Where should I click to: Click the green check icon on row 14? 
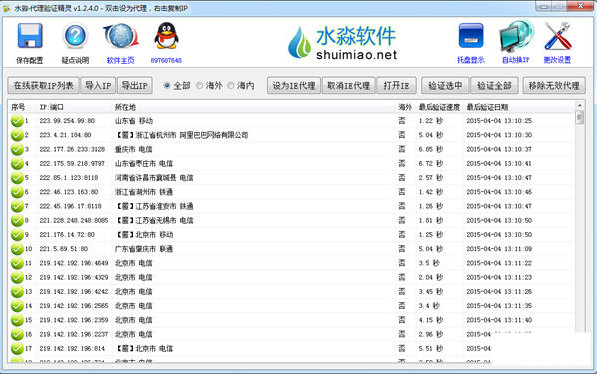17,306
